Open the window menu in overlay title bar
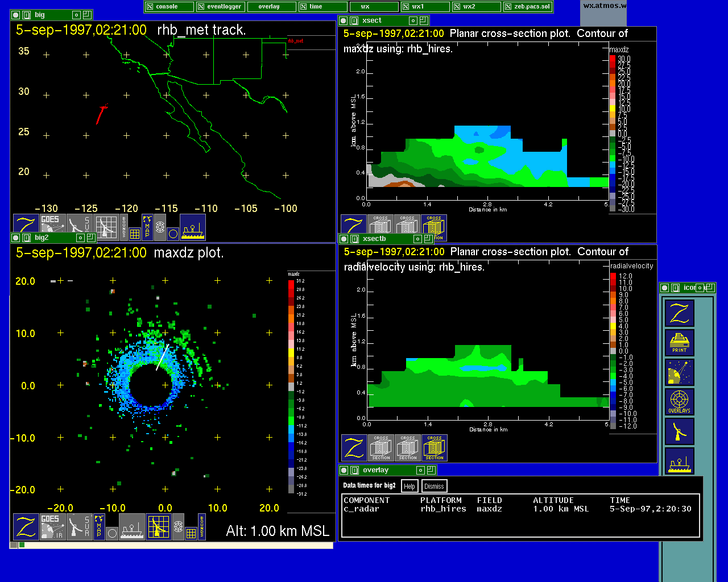This screenshot has width=728, height=582. click(354, 470)
